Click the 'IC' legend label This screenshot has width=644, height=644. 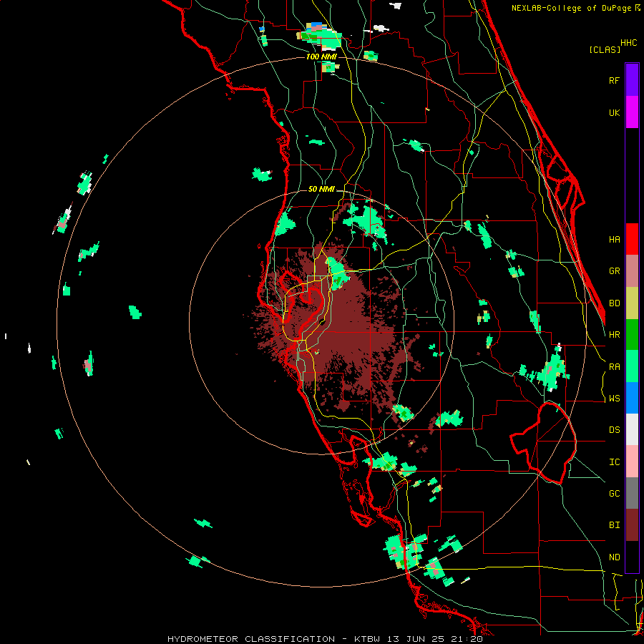(x=614, y=462)
